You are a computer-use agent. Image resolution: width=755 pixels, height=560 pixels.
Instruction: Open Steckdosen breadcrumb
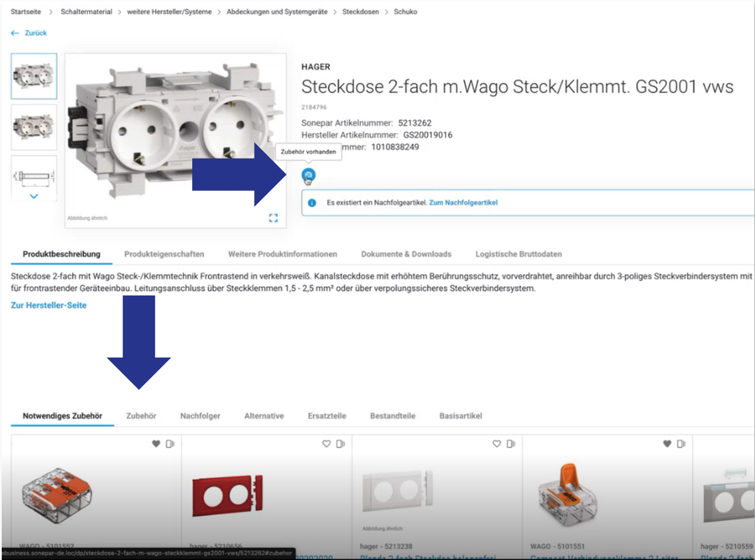[x=361, y=12]
